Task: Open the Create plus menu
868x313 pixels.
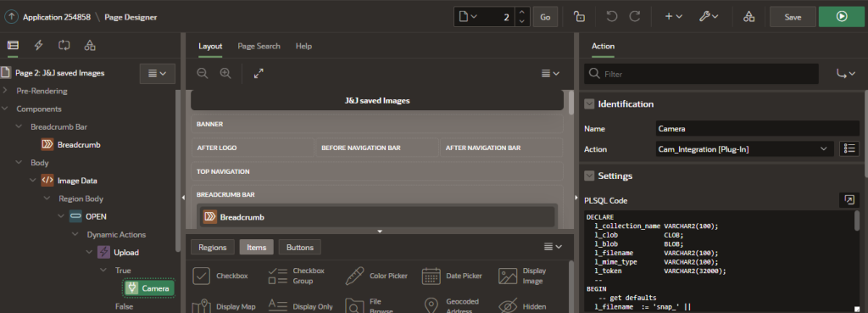Action: click(x=673, y=17)
